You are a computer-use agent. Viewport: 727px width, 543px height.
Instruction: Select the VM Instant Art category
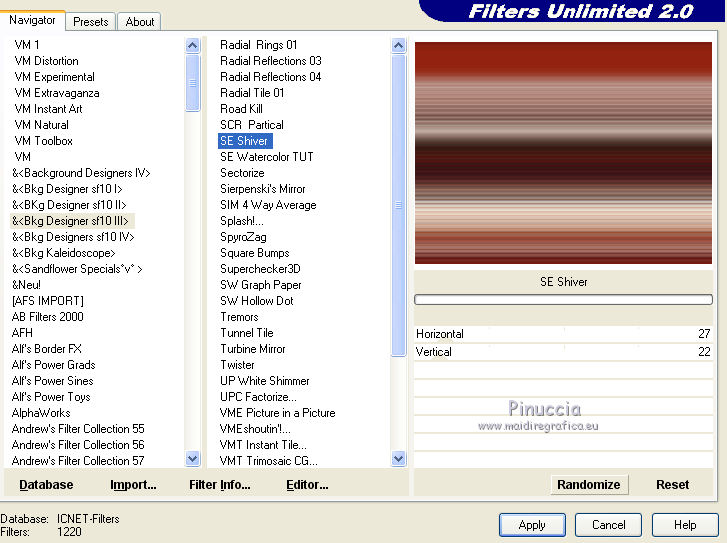(48, 109)
